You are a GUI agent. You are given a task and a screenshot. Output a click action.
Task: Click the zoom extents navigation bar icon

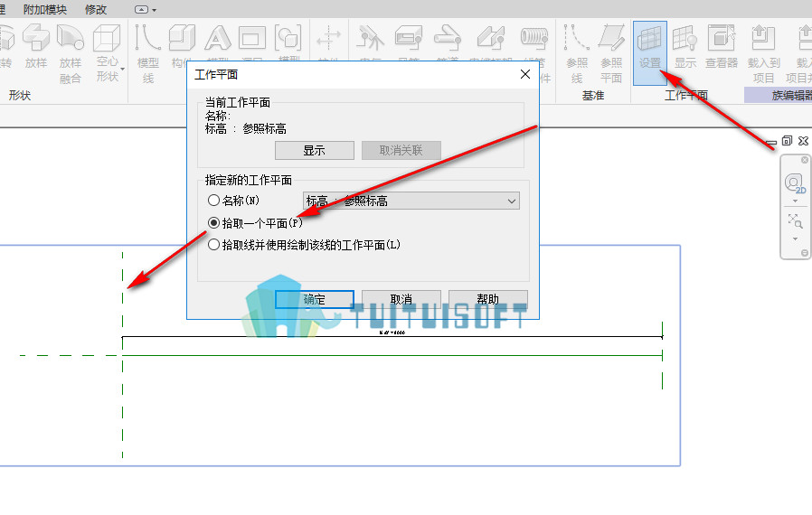click(795, 221)
